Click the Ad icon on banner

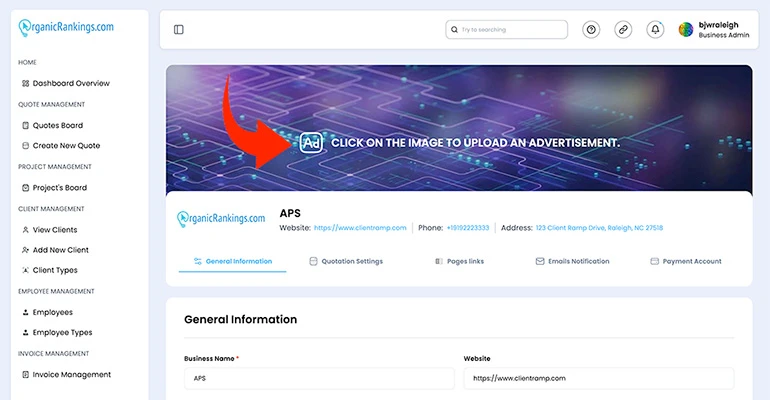[311, 143]
